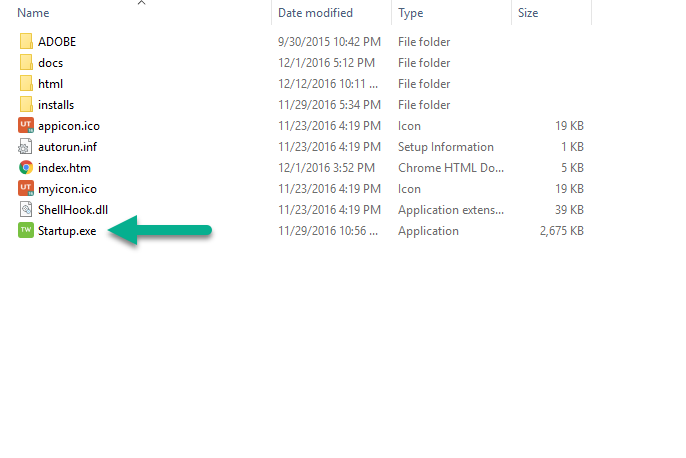Click the myicon.ico UT icon
686x458 pixels.
pyautogui.click(x=26, y=189)
